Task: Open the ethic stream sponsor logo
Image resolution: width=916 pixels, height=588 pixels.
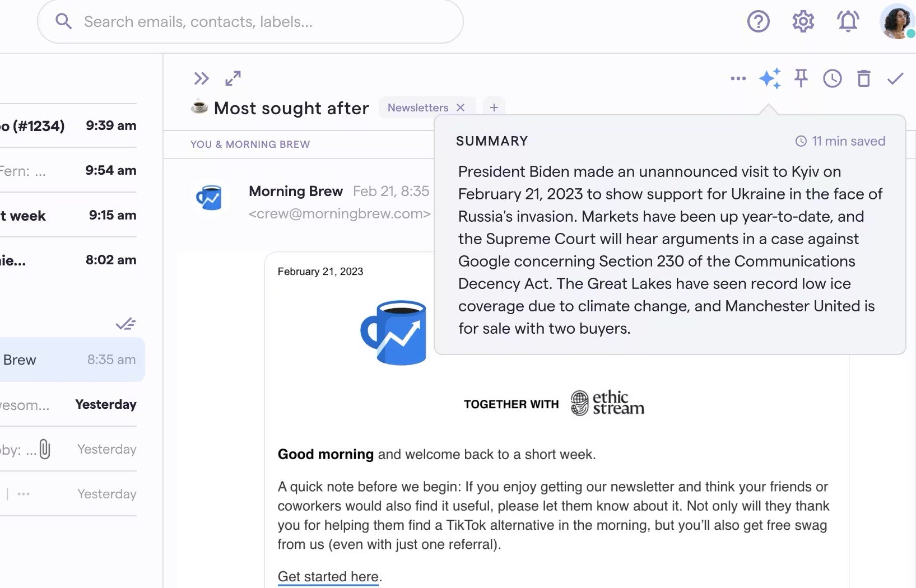Action: [607, 403]
